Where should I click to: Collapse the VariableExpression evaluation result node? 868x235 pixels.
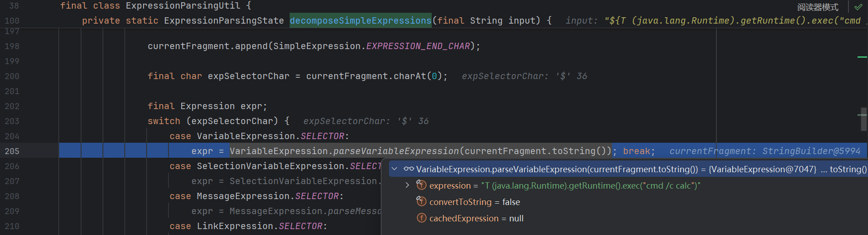394,169
